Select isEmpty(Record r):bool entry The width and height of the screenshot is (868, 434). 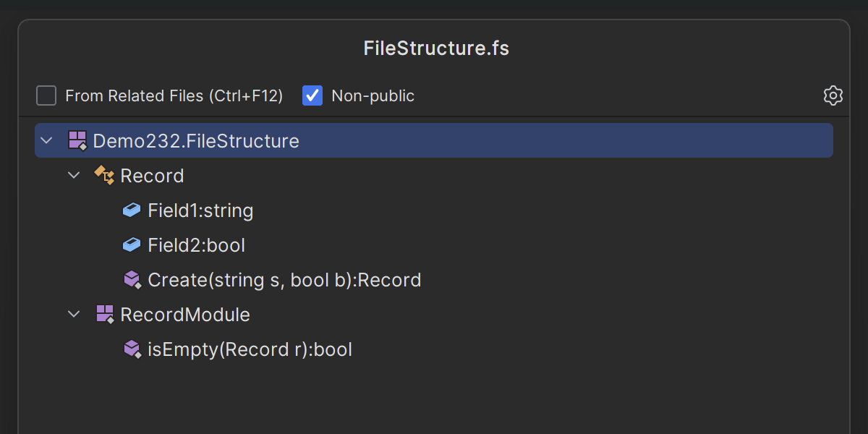click(x=250, y=349)
